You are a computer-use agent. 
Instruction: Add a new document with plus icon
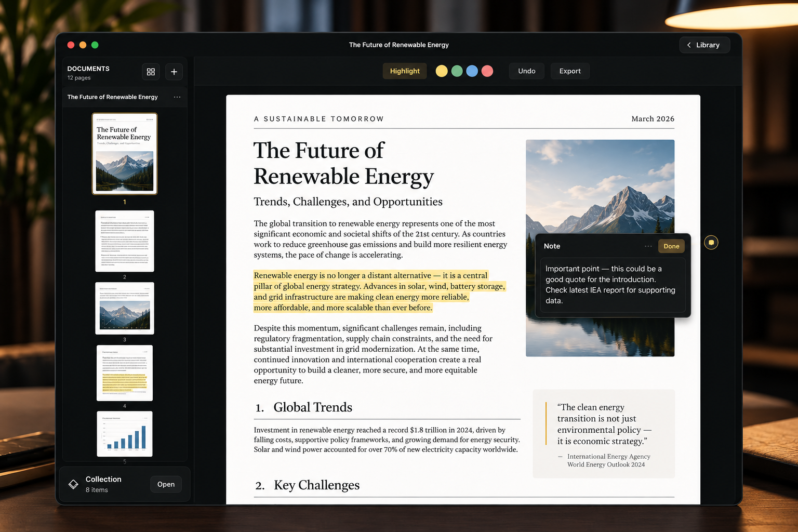(x=174, y=72)
